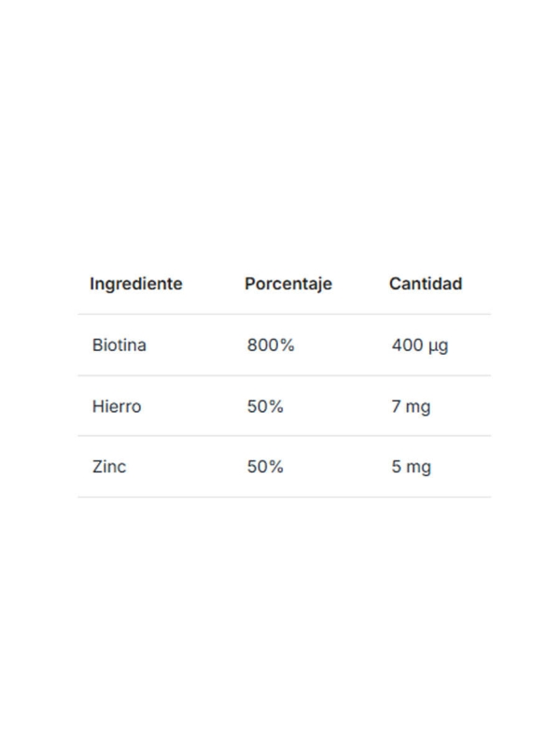This screenshot has width=560, height=747.
Task: Click the Porcentaje column header
Action: 287,284
